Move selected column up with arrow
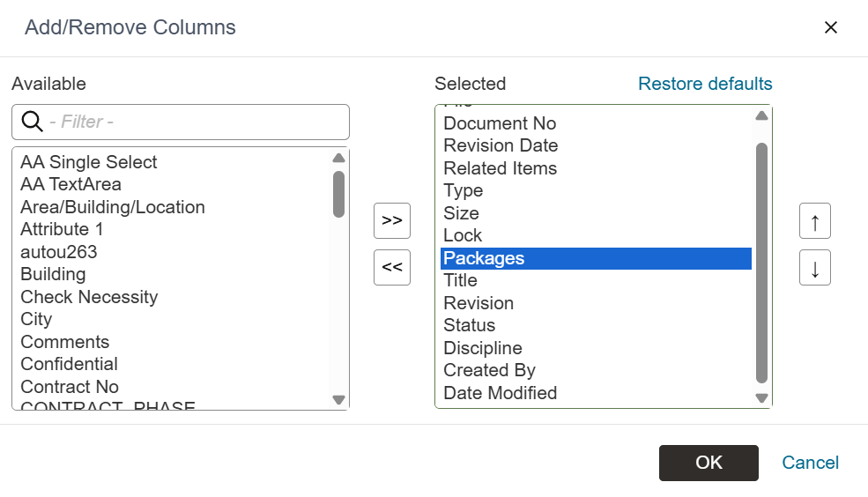868x497 pixels. coord(815,221)
